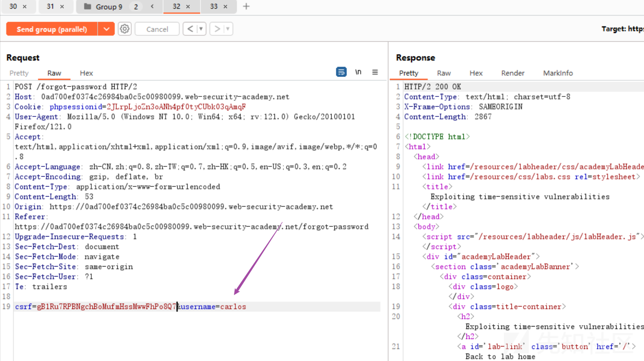The image size is (644, 361).
Task: Click Content-Length: 2867 in response
Action: tap(448, 117)
